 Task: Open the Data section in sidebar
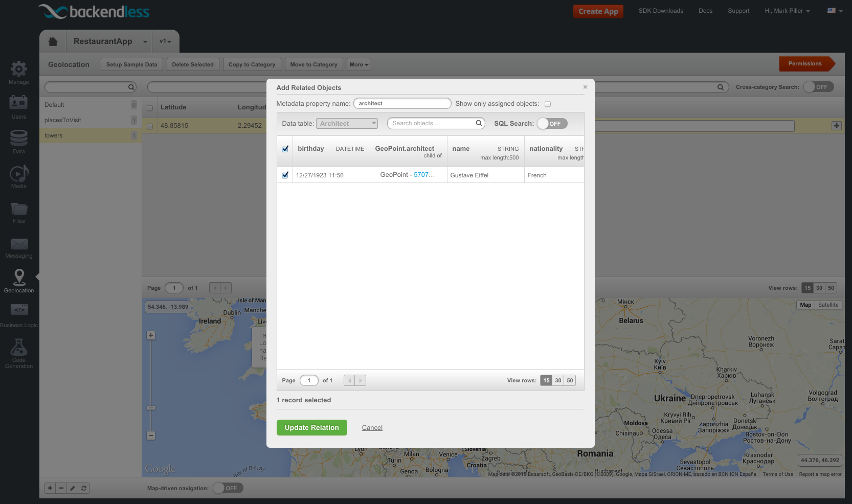pyautogui.click(x=19, y=142)
